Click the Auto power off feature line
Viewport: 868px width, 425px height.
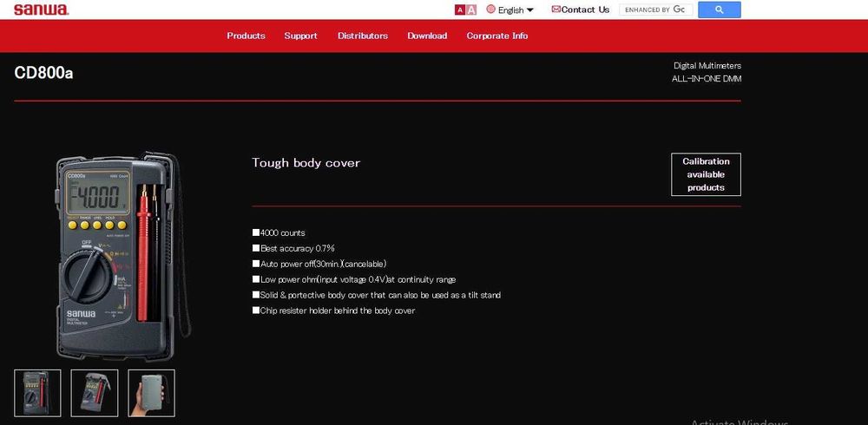coord(319,264)
